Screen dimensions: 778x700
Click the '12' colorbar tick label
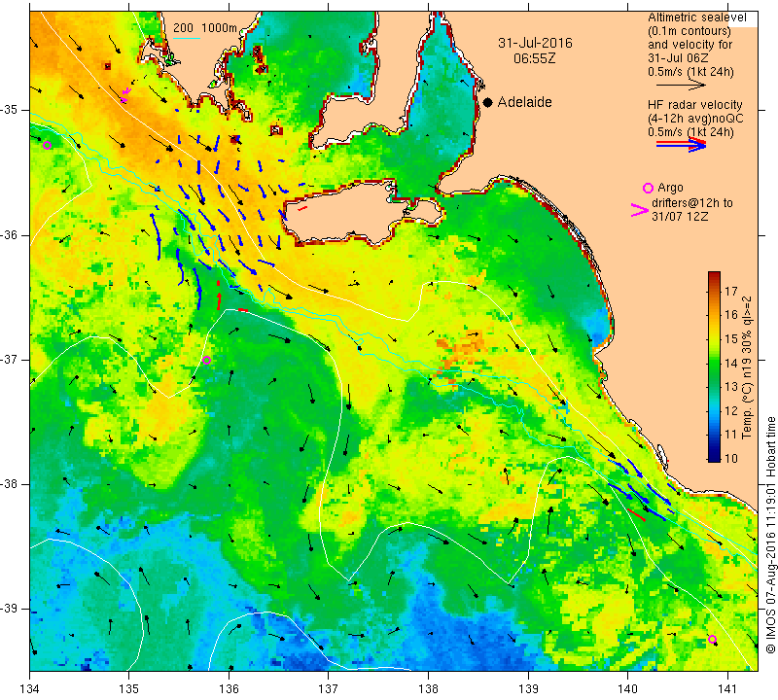coord(731,411)
